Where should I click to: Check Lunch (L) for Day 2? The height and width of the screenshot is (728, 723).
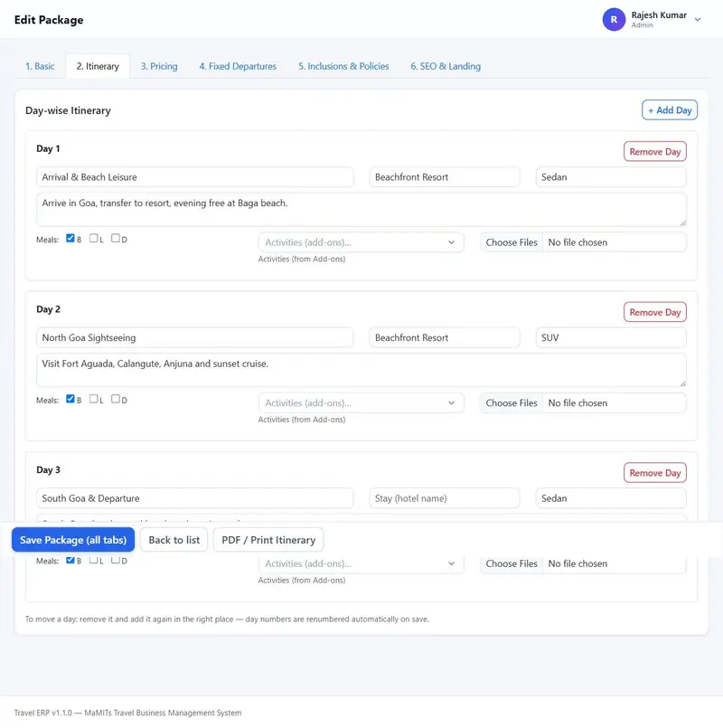click(93, 399)
